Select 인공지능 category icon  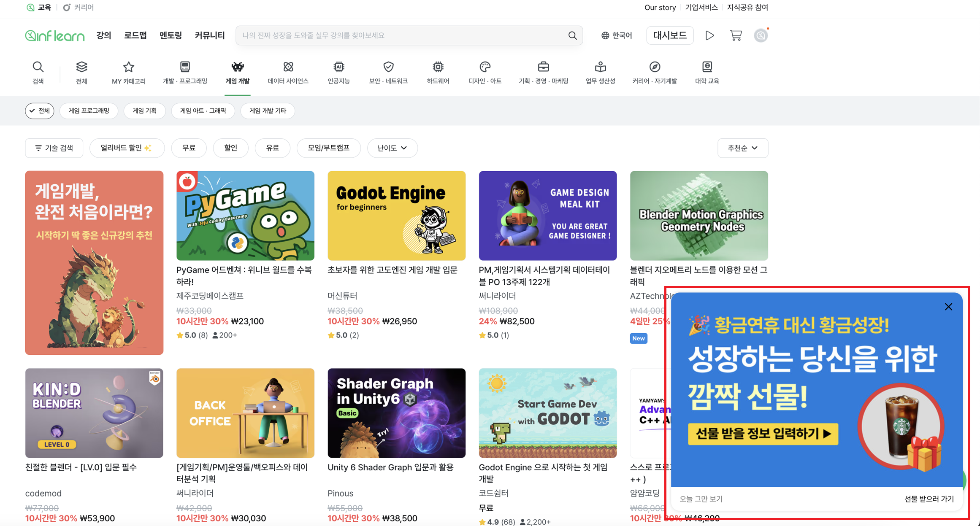(338, 67)
